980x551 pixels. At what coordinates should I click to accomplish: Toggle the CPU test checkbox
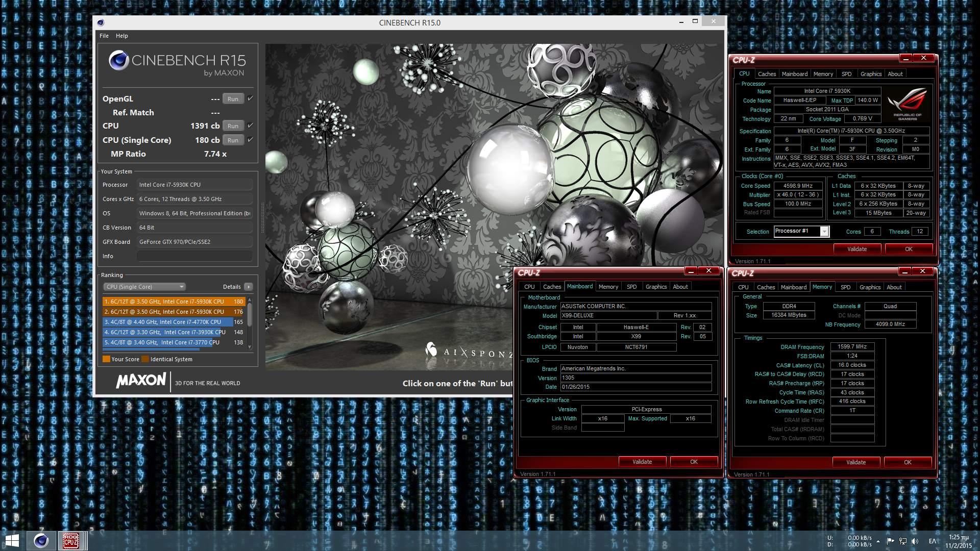(250, 126)
